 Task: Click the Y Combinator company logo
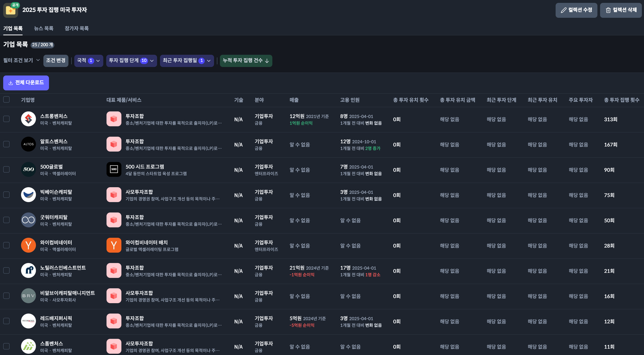pos(28,245)
